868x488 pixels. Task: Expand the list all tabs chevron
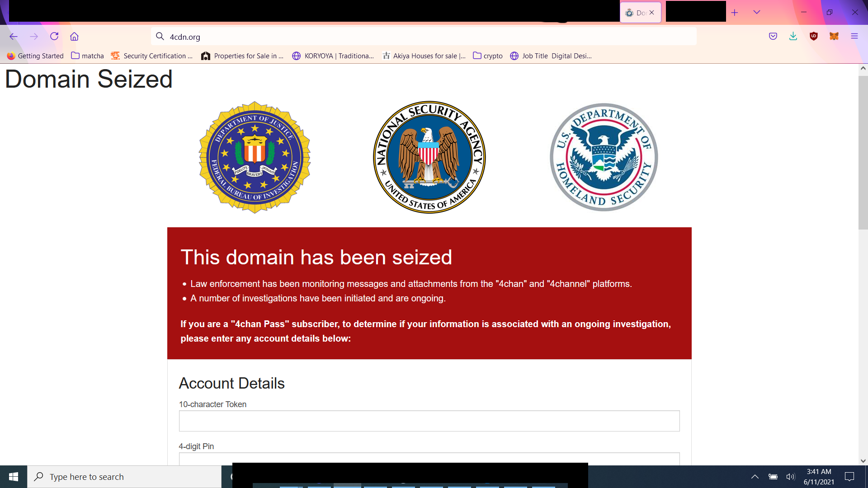coord(757,12)
